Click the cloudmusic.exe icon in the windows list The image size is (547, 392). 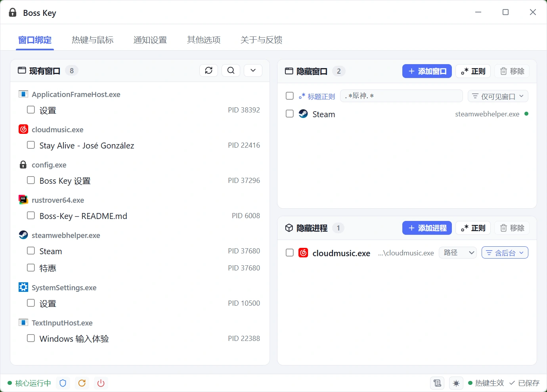(23, 129)
